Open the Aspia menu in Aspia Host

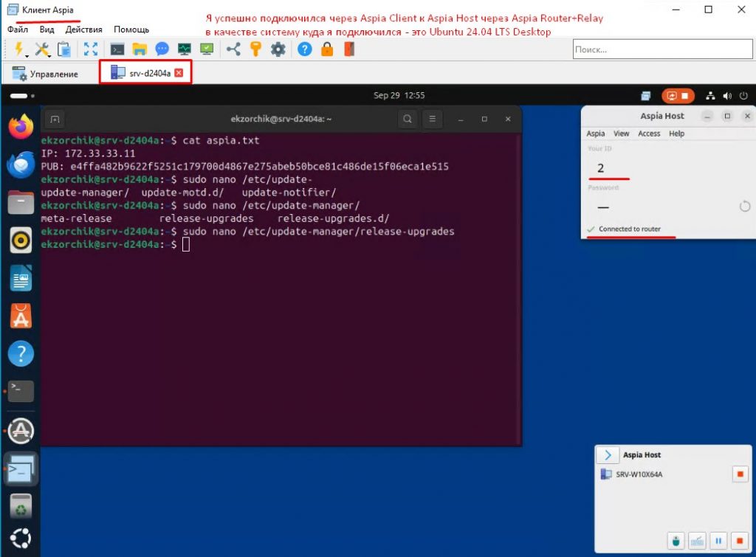pos(596,134)
